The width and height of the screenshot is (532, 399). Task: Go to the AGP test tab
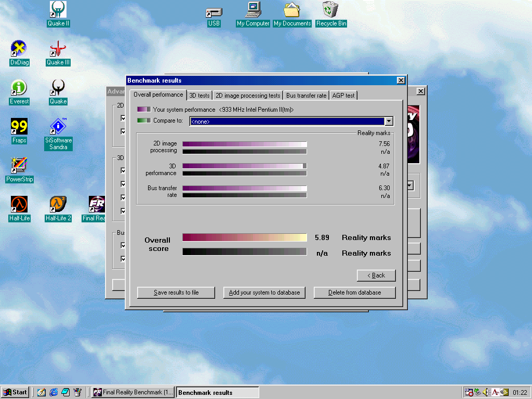tap(343, 96)
